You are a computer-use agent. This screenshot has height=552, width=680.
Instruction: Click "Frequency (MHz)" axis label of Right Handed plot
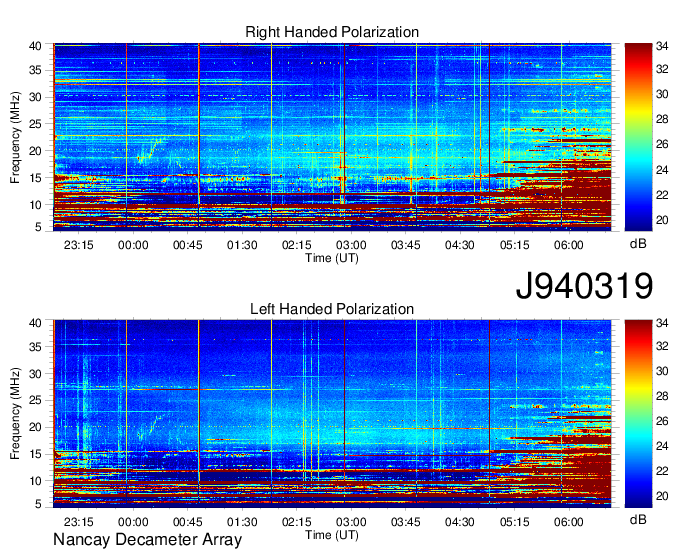coord(15,137)
